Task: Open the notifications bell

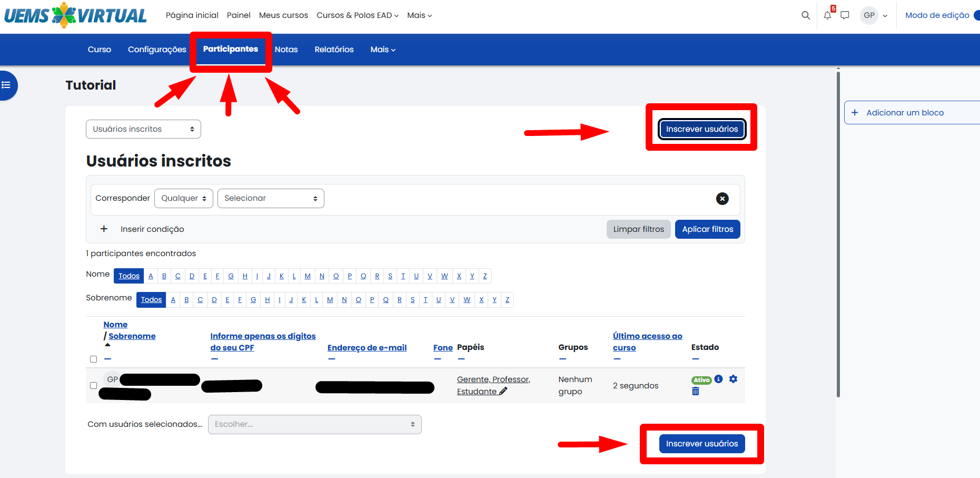Action: tap(827, 15)
